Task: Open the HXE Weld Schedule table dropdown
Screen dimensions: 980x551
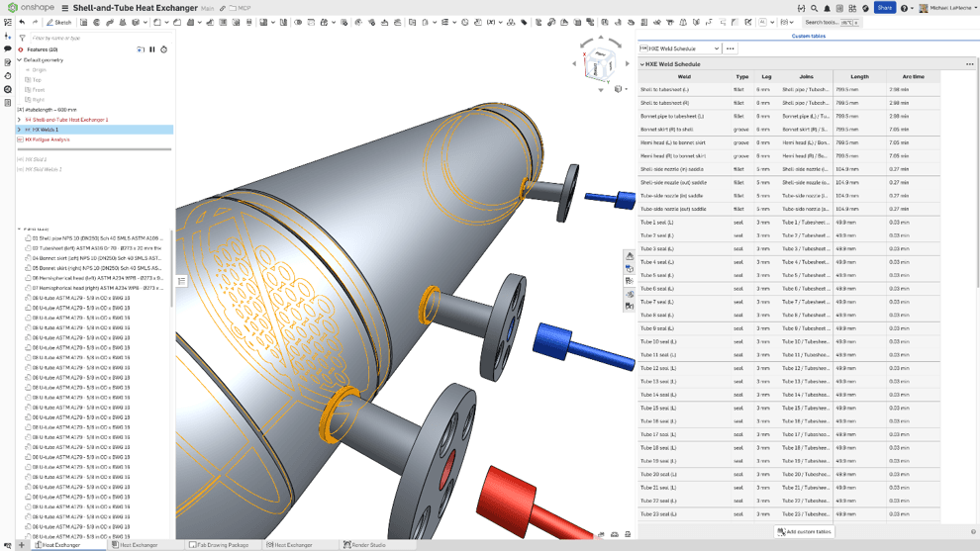Action: [x=680, y=48]
